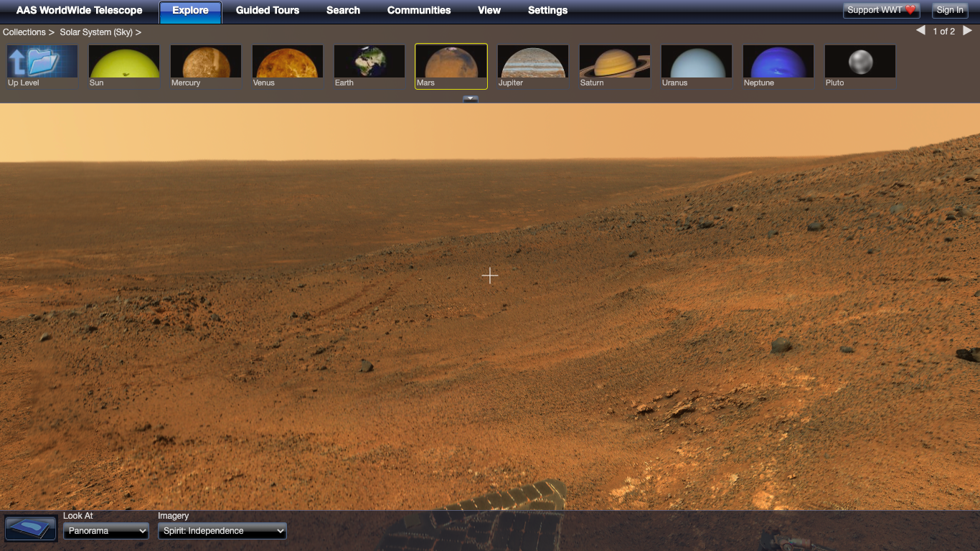
Task: Go to next thumbnail page arrow
Action: (967, 31)
